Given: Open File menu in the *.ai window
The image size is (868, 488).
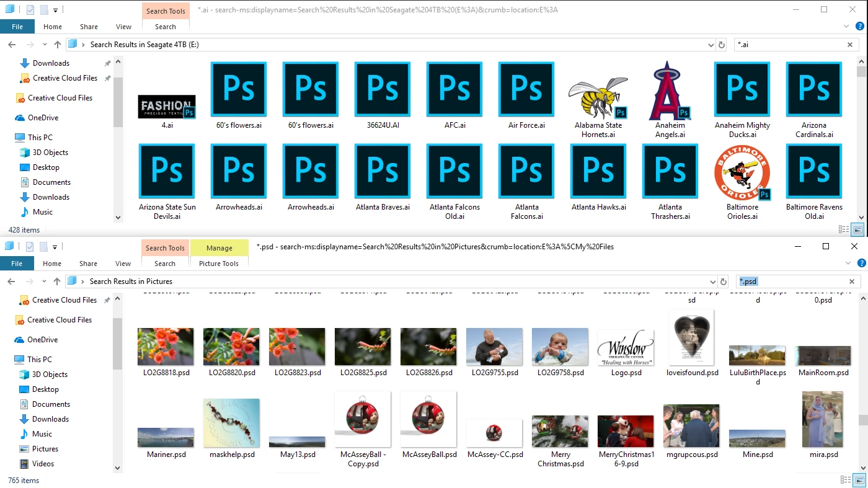Looking at the screenshot, I should point(17,27).
